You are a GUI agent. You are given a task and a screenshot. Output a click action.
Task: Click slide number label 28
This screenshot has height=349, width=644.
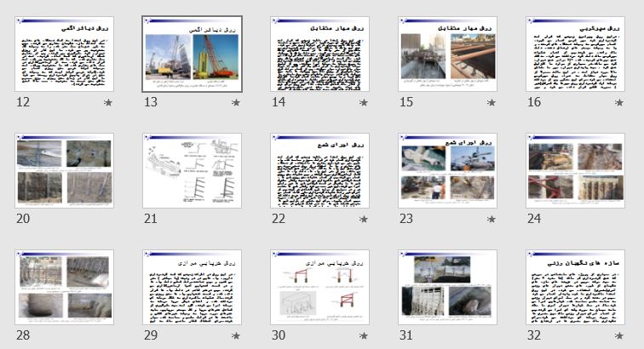(x=23, y=335)
